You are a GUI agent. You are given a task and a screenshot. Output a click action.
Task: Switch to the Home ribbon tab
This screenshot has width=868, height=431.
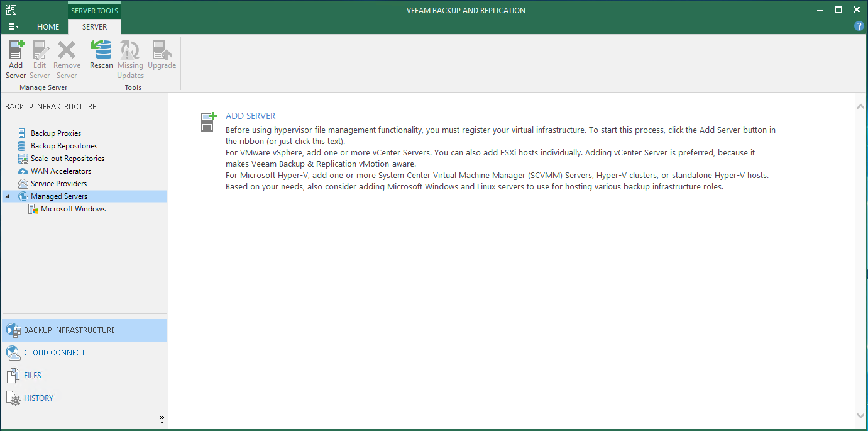(x=48, y=27)
